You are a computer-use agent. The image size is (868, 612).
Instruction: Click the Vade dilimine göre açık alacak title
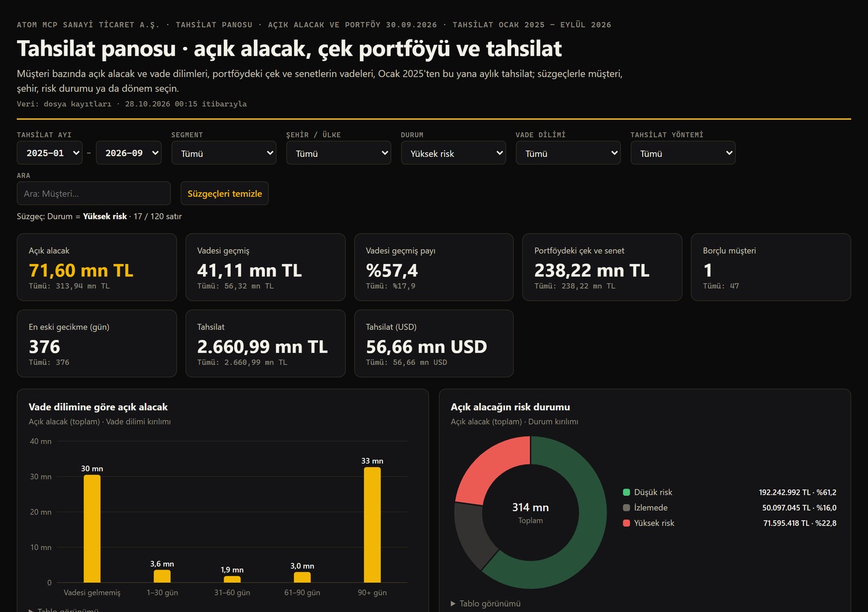tap(98, 407)
